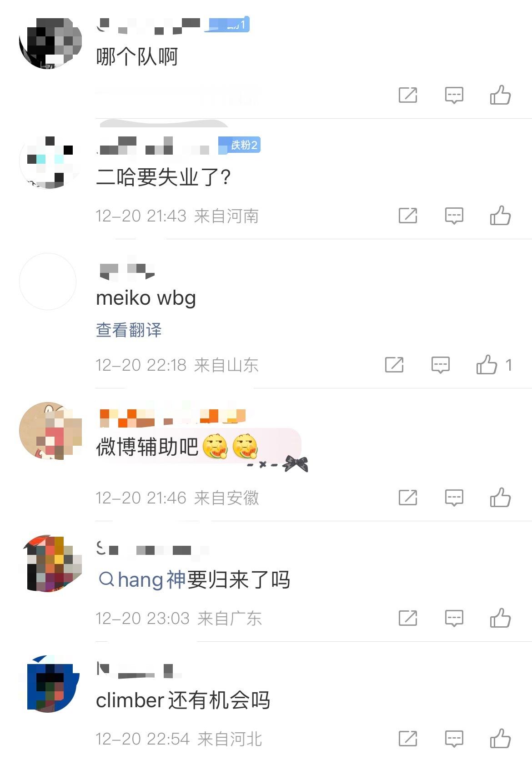This screenshot has height=760, width=532.
Task: Like the comment '哪个队啊'
Action: (x=500, y=95)
